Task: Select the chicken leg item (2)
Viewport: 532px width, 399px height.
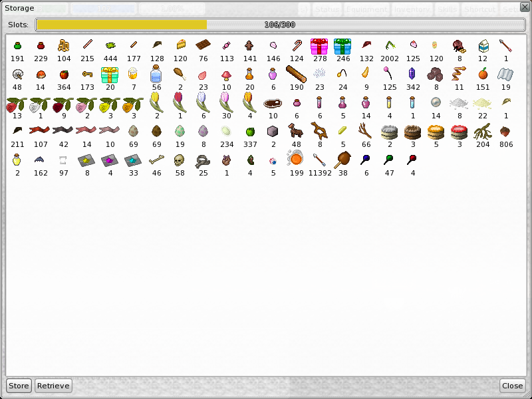Action: pos(180,73)
